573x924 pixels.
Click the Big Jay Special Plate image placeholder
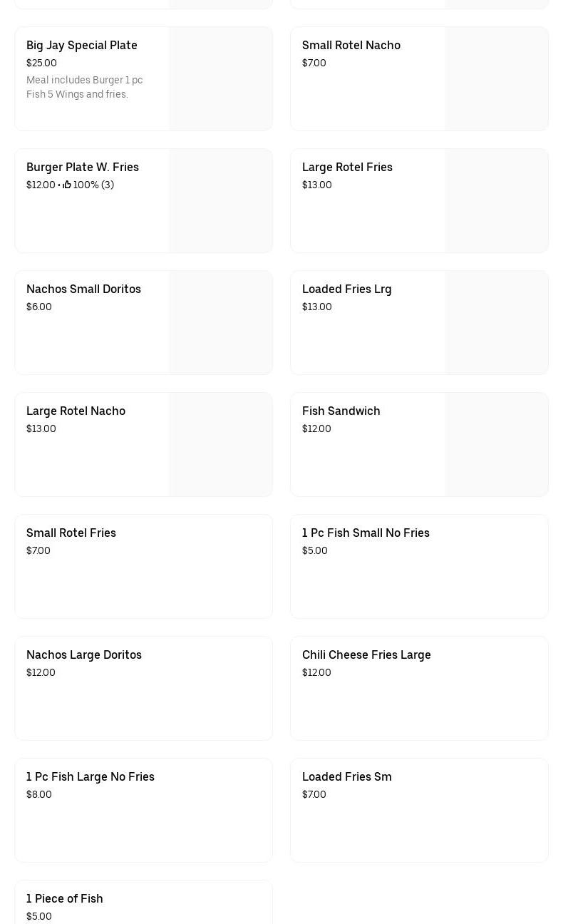click(x=220, y=79)
